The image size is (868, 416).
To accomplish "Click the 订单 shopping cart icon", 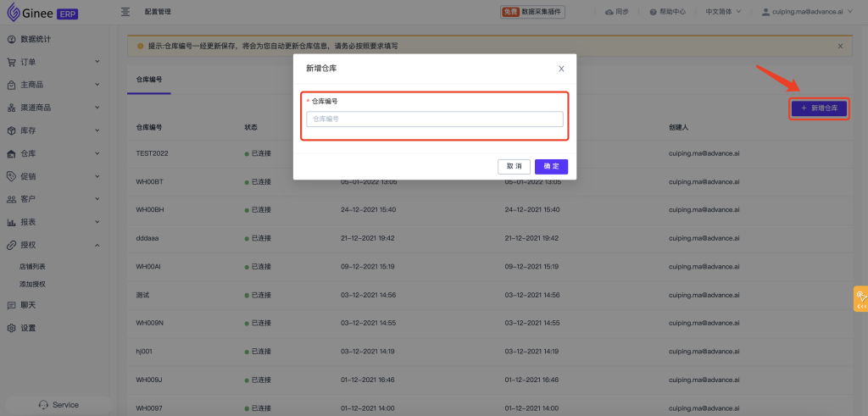I will pos(11,62).
